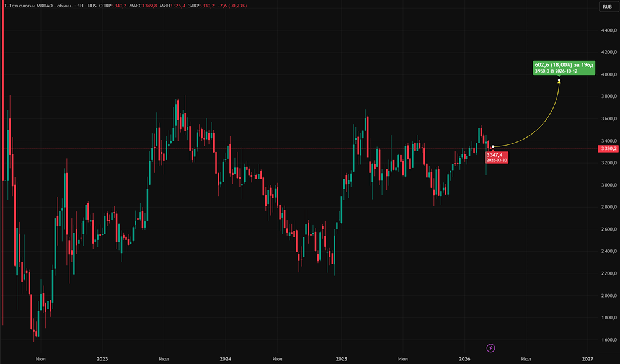Select the forecast curve end point handle
620x364 pixels.
point(559,81)
